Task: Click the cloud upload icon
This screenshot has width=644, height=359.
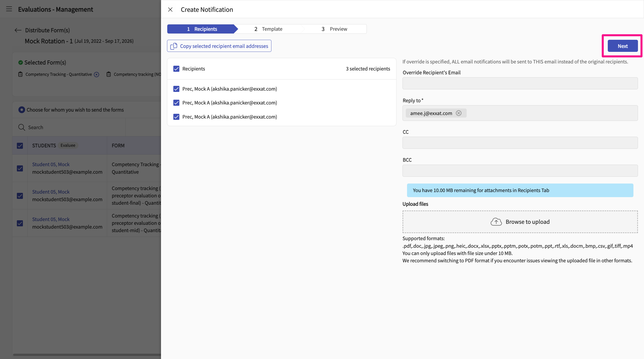Action: click(x=496, y=222)
